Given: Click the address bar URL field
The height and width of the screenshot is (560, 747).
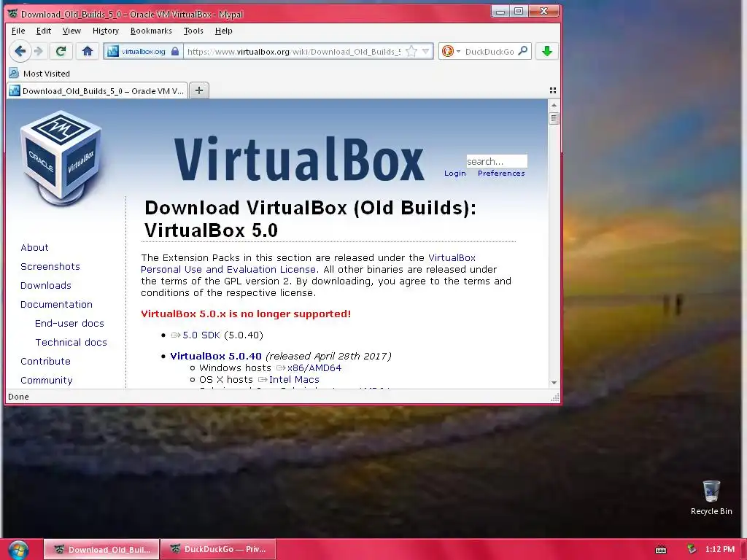Looking at the screenshot, I should coord(293,52).
